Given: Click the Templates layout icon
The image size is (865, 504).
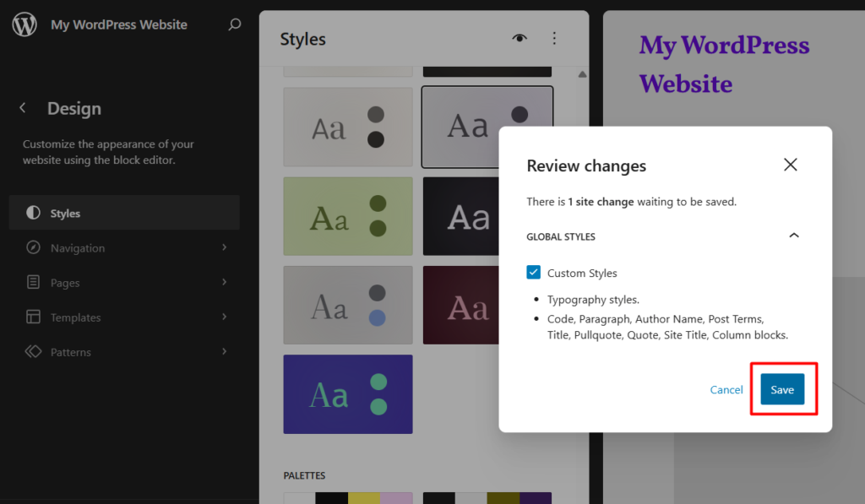Looking at the screenshot, I should coord(33,317).
